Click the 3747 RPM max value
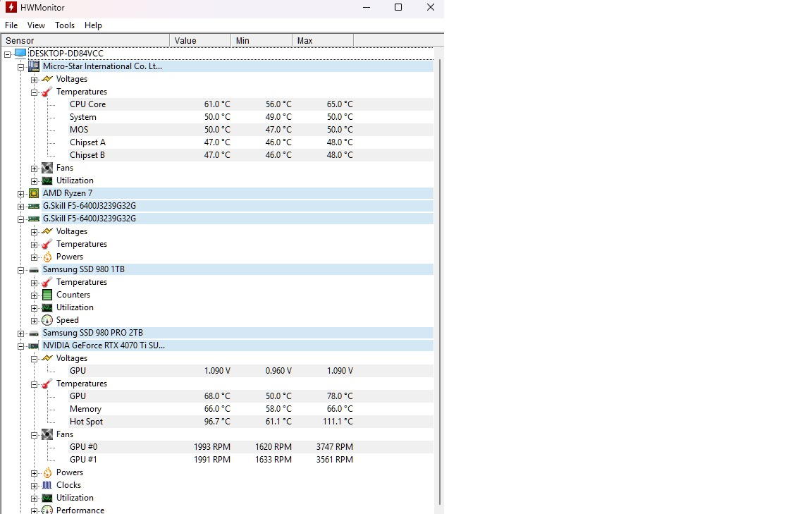This screenshot has height=514, width=812. click(x=335, y=446)
